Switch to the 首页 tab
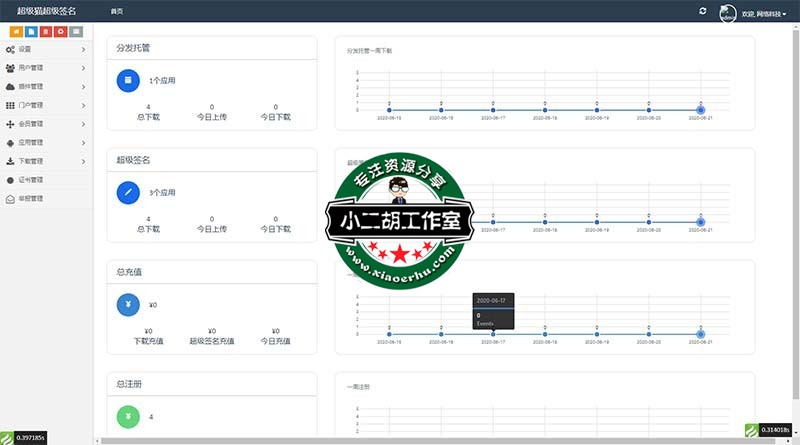The width and height of the screenshot is (800, 445). coord(117,11)
